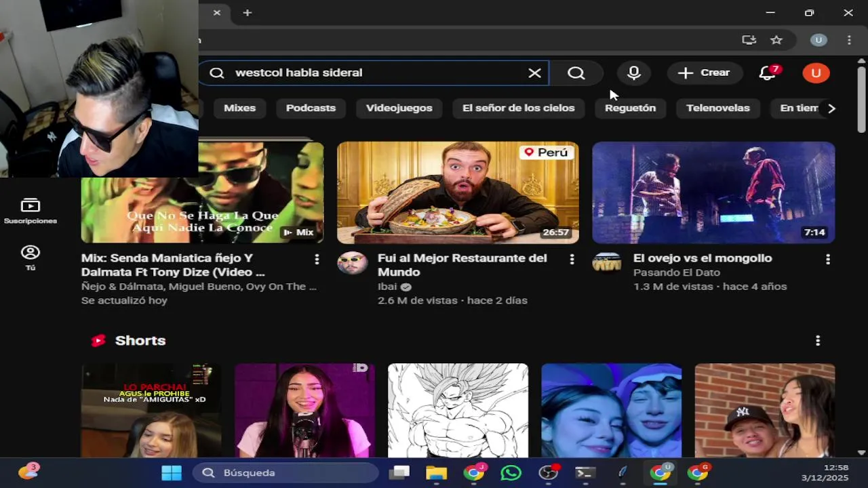The height and width of the screenshot is (488, 868).
Task: Open the Chrome three-dot menu
Action: pos(849,40)
